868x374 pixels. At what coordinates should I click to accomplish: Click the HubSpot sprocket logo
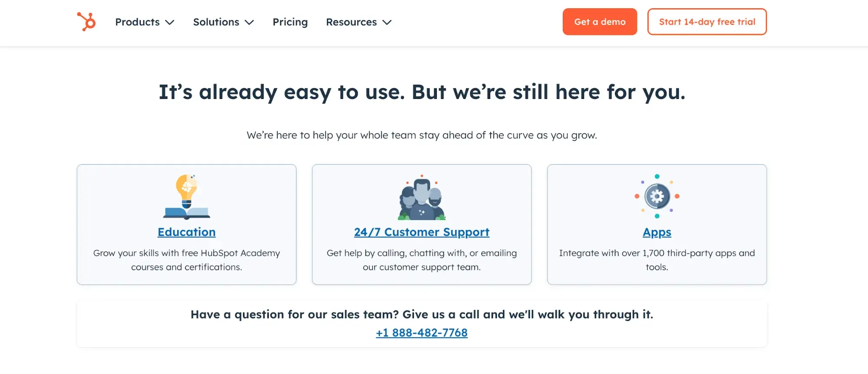(86, 22)
